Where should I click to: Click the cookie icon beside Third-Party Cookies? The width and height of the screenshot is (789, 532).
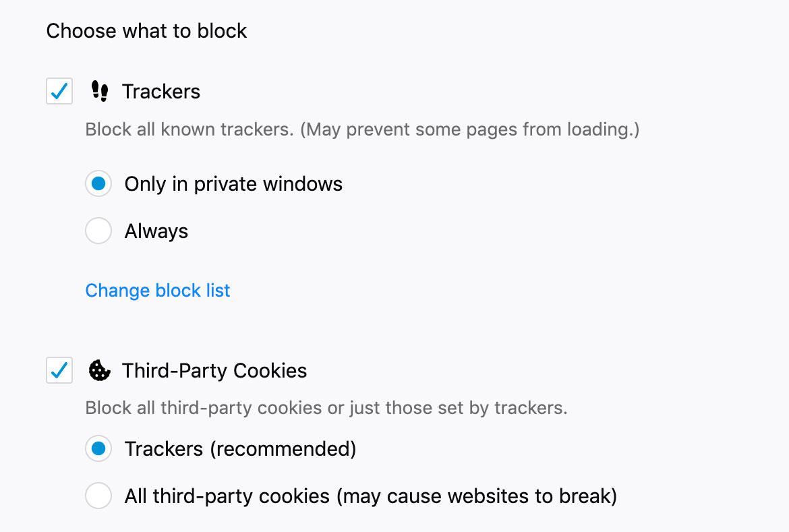point(100,370)
